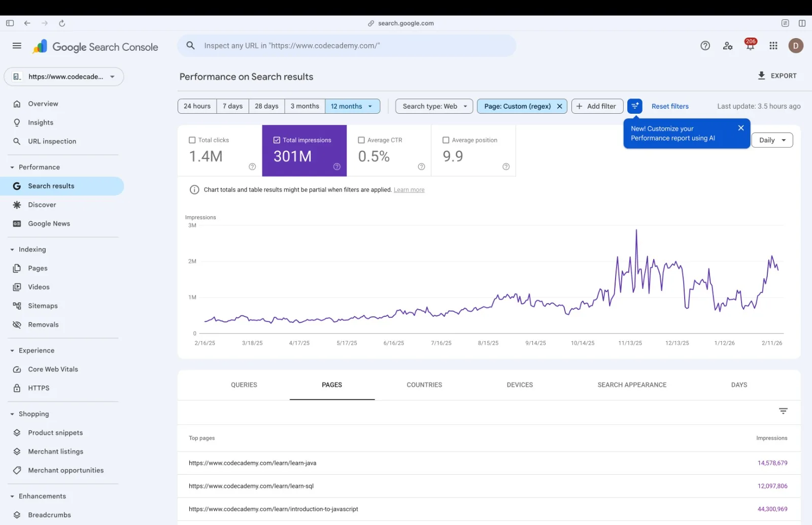Select the 7 days date range
This screenshot has width=812, height=525.
click(232, 106)
